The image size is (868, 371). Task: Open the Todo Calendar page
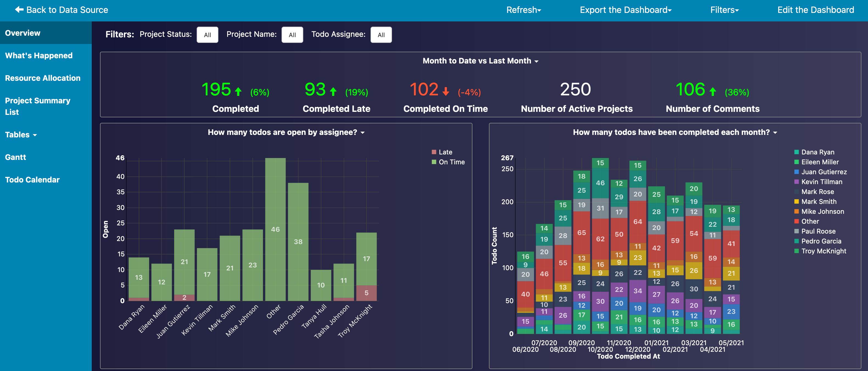pyautogui.click(x=32, y=180)
